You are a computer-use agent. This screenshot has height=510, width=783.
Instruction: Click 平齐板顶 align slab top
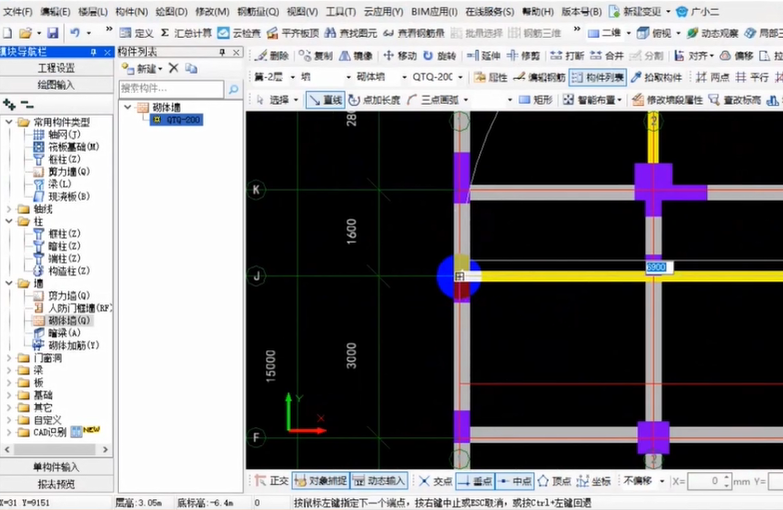[x=293, y=33]
